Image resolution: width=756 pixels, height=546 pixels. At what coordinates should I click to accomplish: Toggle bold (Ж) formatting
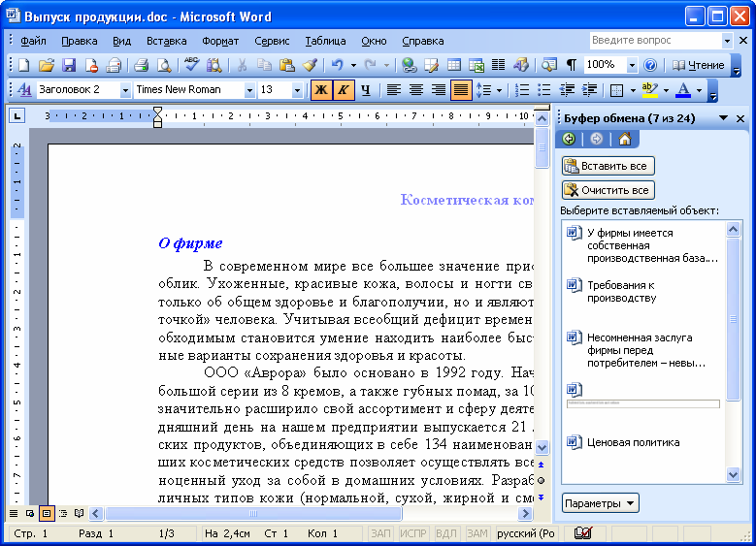pos(321,90)
